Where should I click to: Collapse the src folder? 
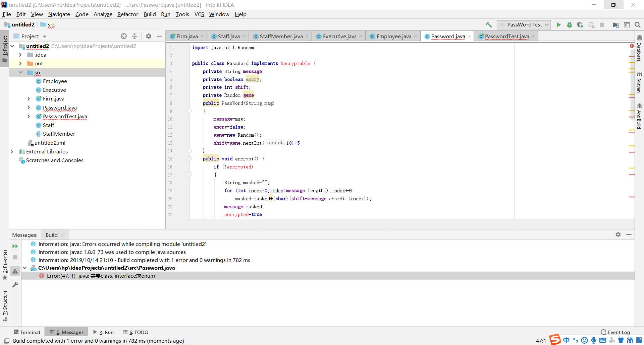click(x=20, y=72)
